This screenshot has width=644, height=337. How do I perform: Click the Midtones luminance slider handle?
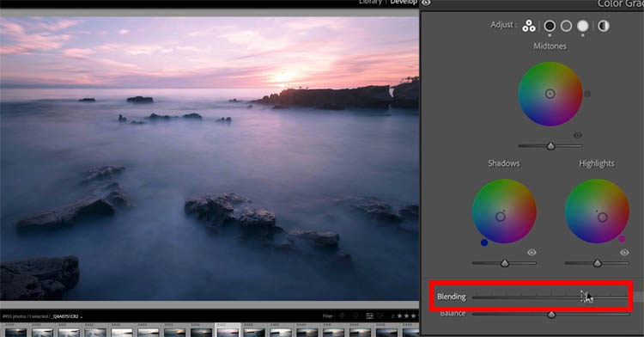click(550, 146)
